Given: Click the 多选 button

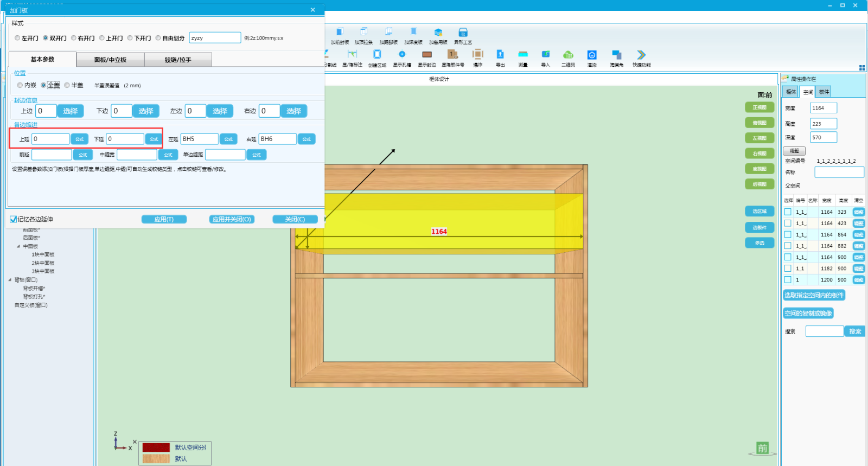Looking at the screenshot, I should click(x=759, y=242).
